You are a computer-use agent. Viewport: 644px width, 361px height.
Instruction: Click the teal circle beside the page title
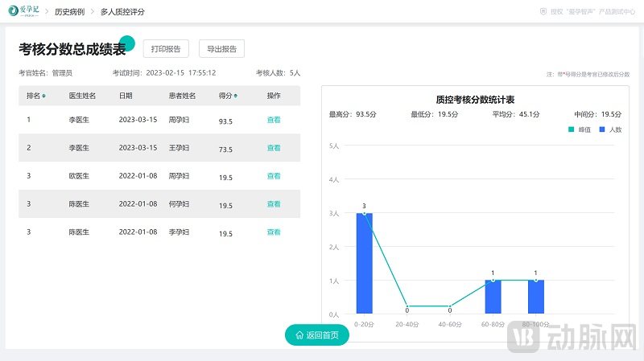pos(127,43)
